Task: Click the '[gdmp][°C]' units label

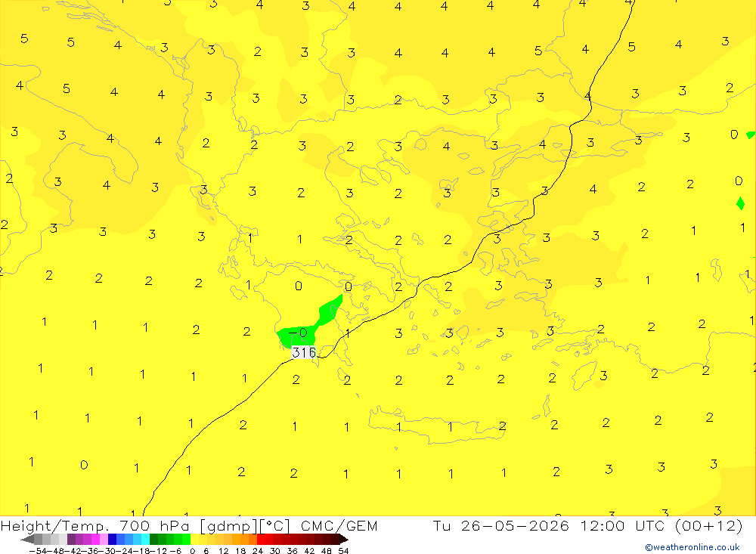Action: pos(246,526)
